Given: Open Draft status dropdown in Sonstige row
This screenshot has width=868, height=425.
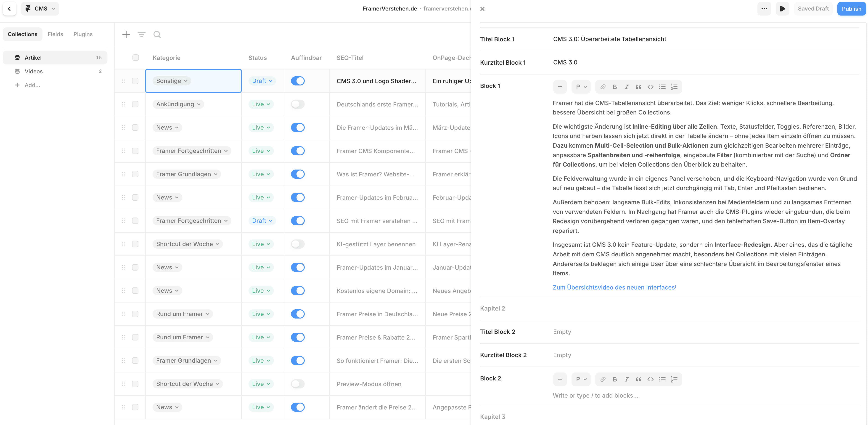Looking at the screenshot, I should 262,81.
